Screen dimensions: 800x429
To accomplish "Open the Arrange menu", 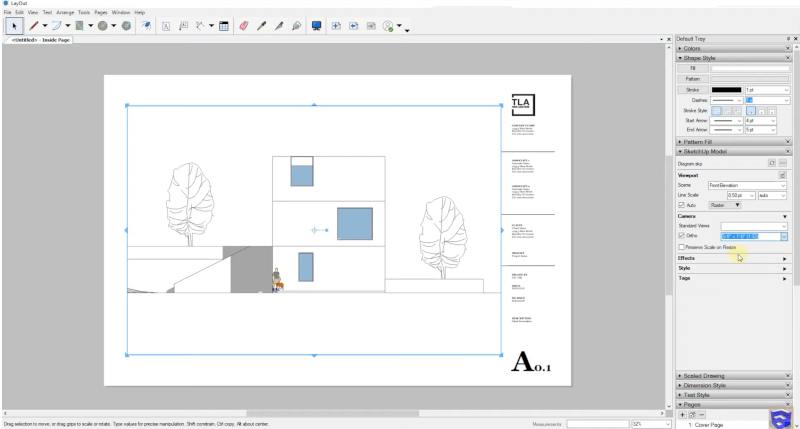I will [x=65, y=12].
